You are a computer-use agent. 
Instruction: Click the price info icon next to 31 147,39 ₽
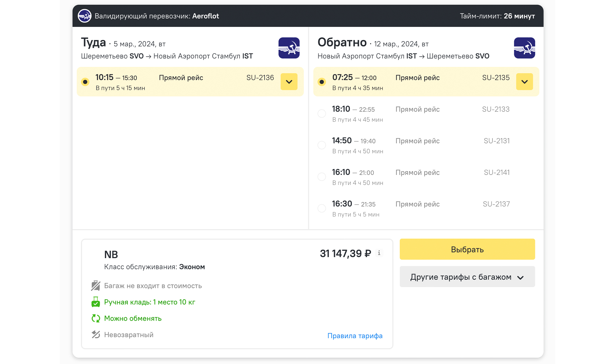pyautogui.click(x=379, y=253)
